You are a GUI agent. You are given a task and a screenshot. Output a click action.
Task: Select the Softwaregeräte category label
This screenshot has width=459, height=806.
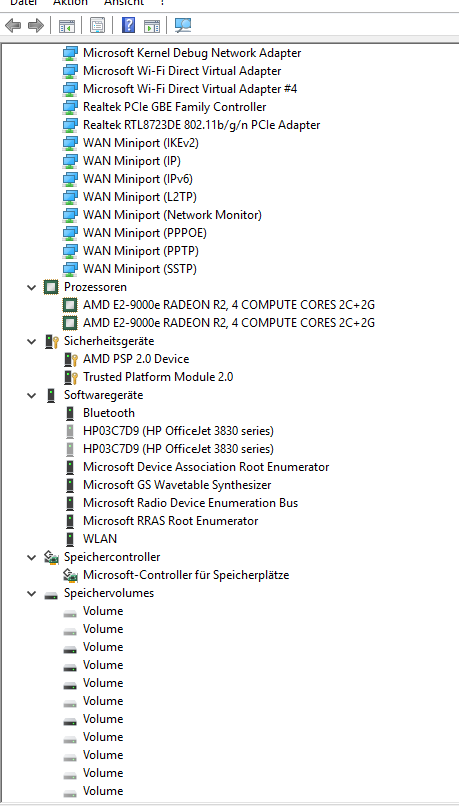pyautogui.click(x=103, y=395)
